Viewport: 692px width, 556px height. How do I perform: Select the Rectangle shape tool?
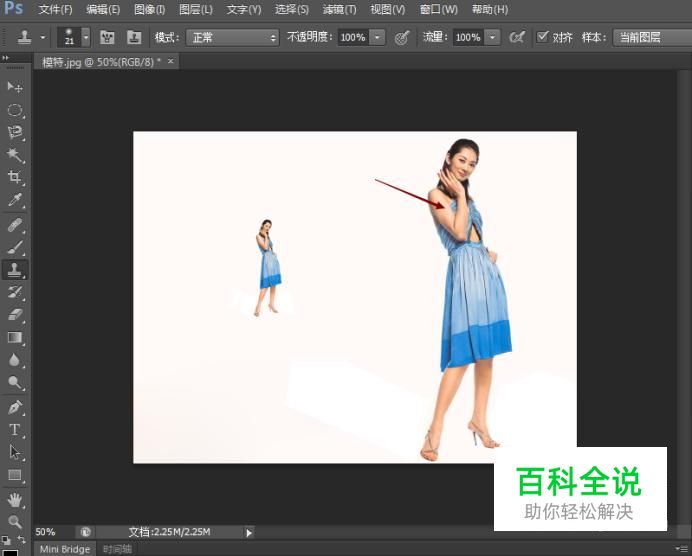pos(15,475)
